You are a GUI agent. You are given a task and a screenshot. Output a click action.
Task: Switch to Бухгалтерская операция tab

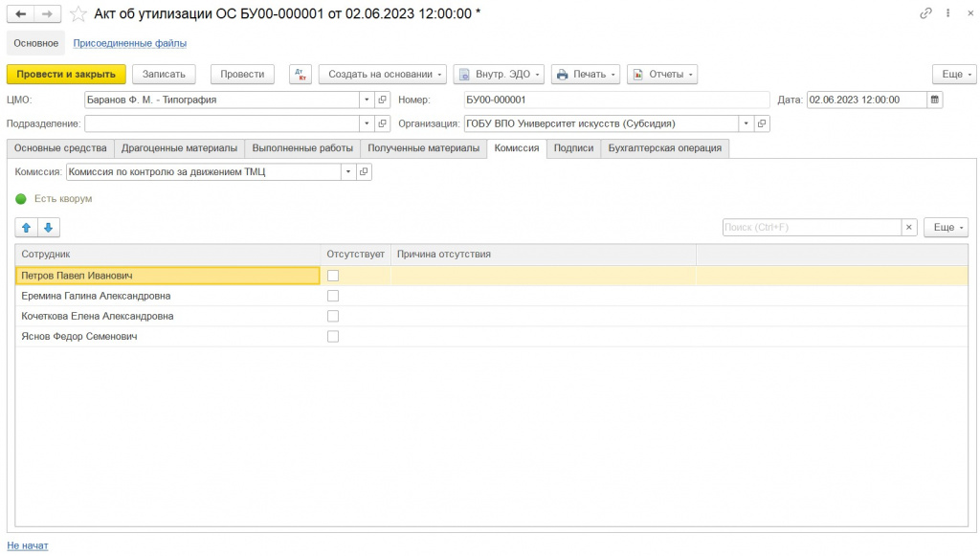(665, 148)
